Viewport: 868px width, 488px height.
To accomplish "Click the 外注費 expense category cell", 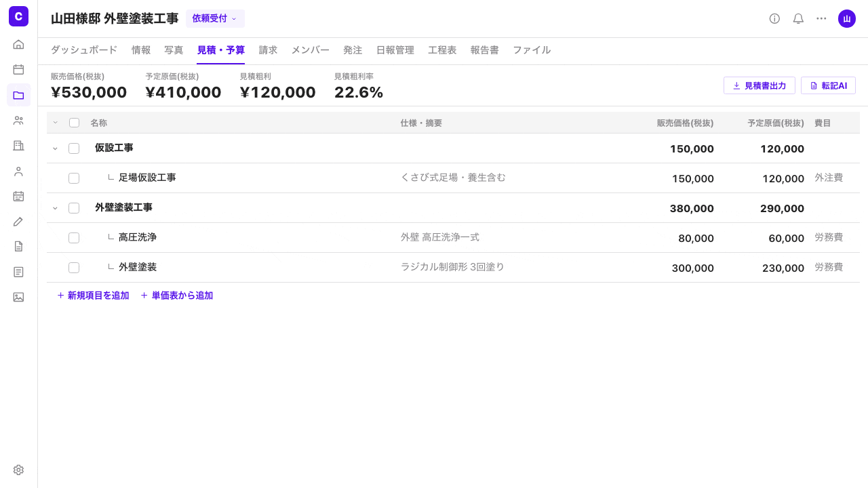I will tap(829, 178).
